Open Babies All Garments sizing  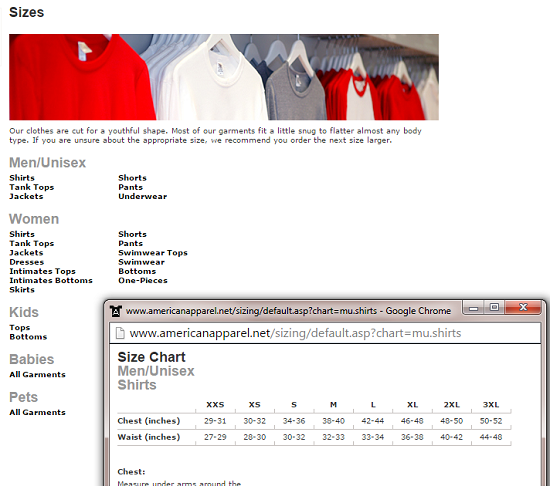tap(37, 374)
